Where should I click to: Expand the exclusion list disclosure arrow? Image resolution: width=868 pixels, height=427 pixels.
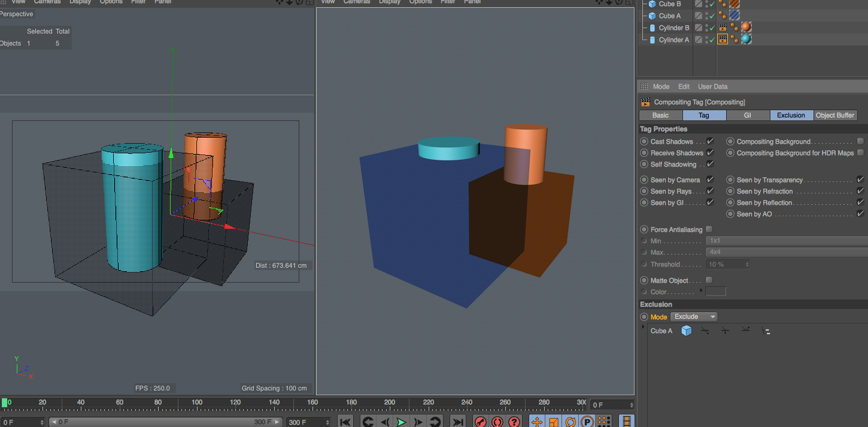point(644,328)
